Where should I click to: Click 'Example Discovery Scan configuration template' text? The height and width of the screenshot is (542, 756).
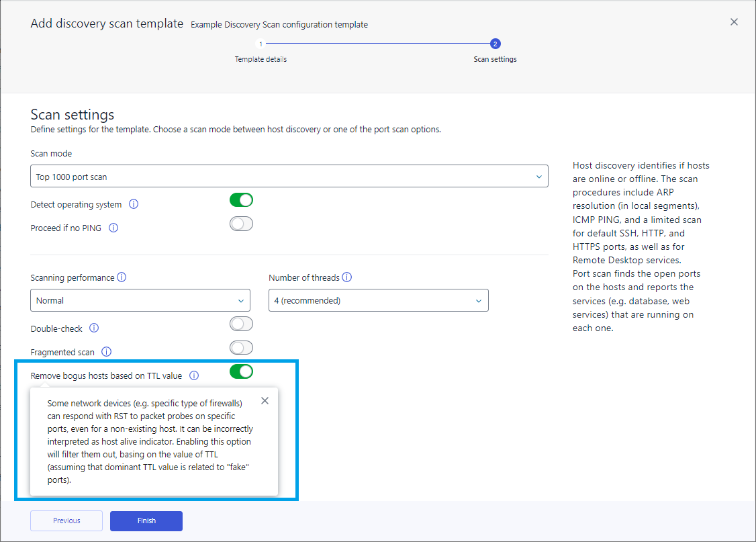tap(279, 25)
